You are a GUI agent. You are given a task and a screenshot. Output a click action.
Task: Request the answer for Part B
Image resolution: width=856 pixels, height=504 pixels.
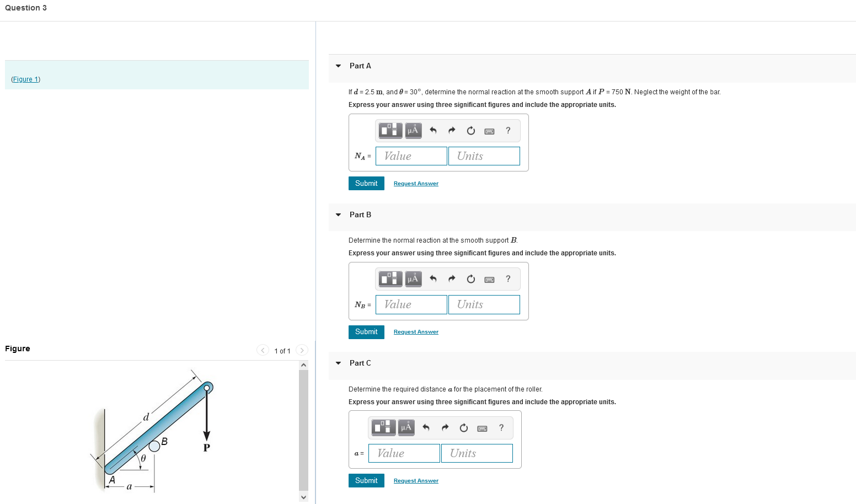click(416, 331)
